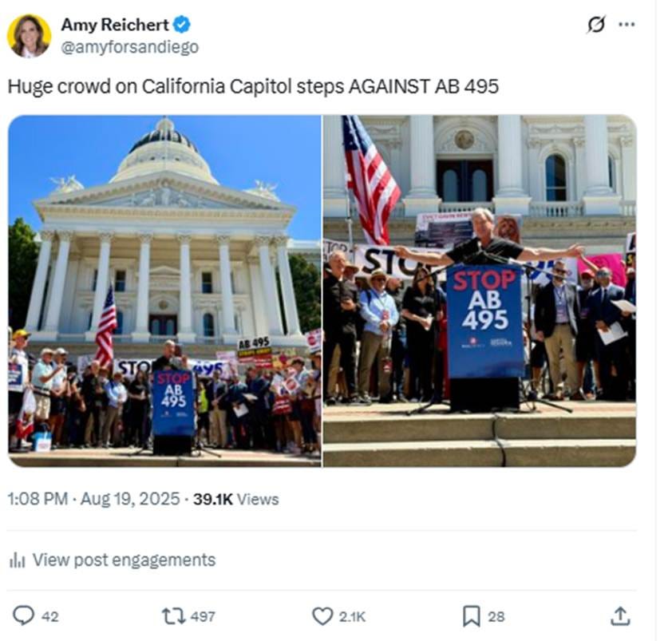This screenshot has width=672, height=641.
Task: Click the 39.1K Views count
Action: (x=235, y=499)
